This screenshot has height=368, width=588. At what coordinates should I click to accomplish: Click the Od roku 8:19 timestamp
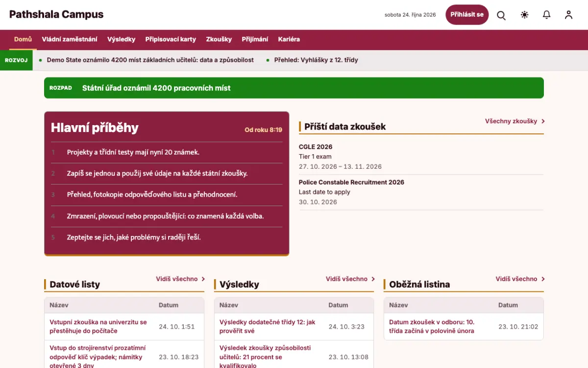[x=264, y=130]
